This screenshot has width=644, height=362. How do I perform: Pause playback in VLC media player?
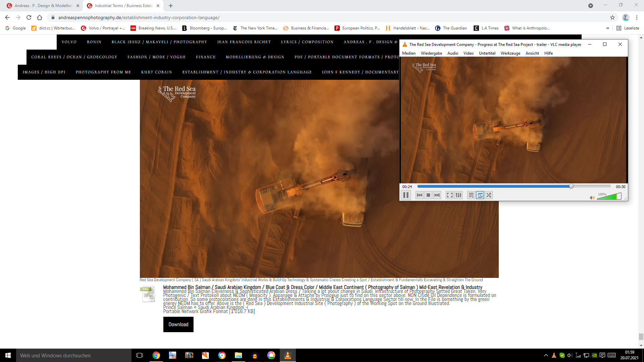coord(406,195)
